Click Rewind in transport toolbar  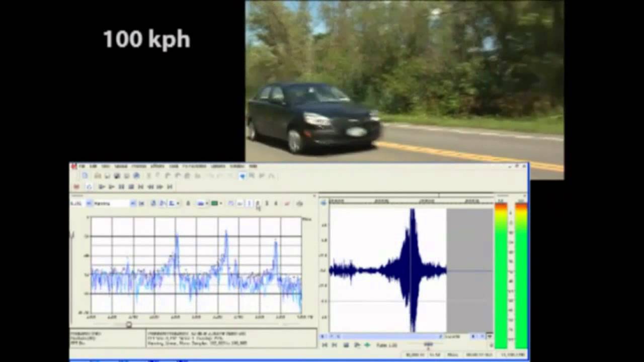pyautogui.click(x=150, y=187)
